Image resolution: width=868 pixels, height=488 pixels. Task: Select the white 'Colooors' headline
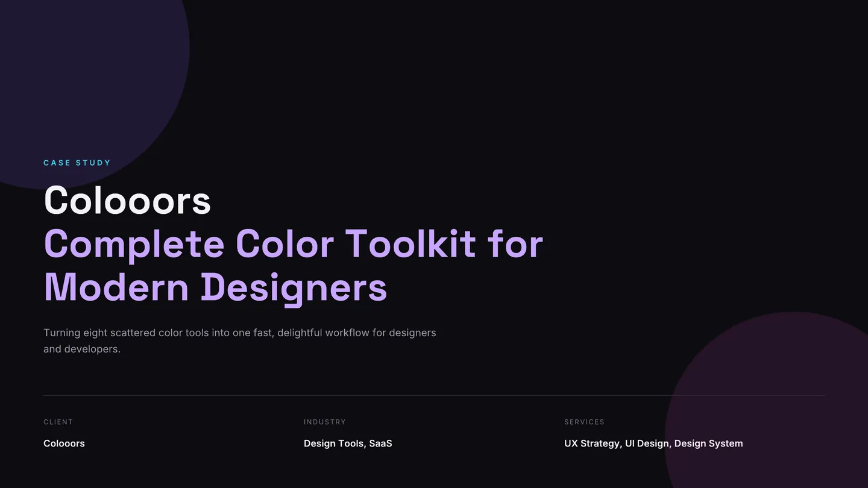(x=127, y=200)
